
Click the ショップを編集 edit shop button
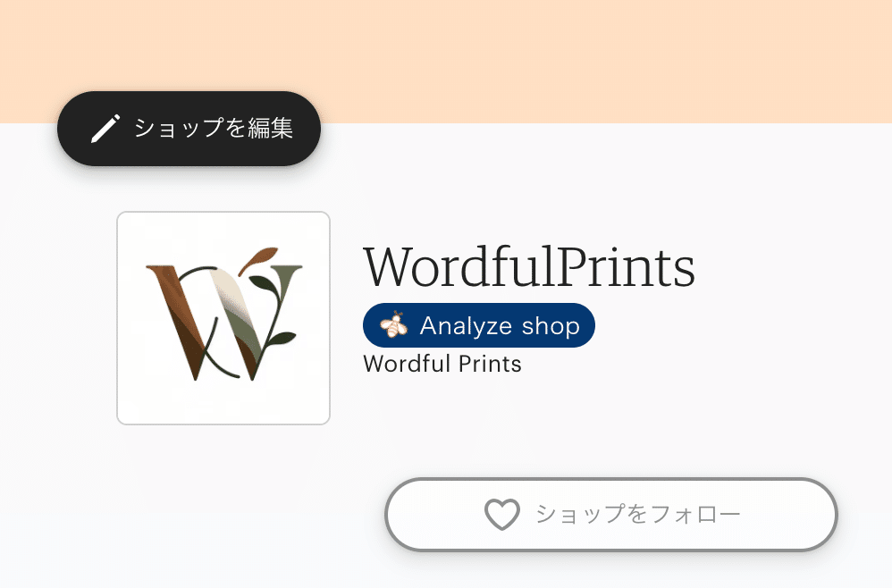tap(189, 129)
